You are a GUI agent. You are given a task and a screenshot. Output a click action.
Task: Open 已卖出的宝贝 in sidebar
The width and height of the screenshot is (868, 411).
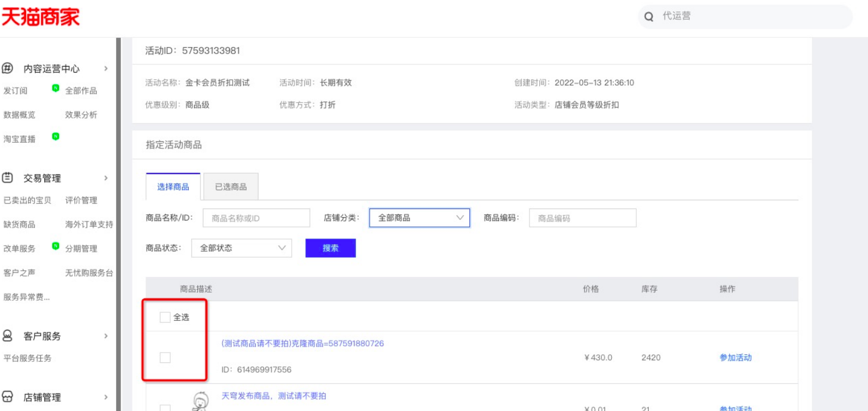coord(27,200)
